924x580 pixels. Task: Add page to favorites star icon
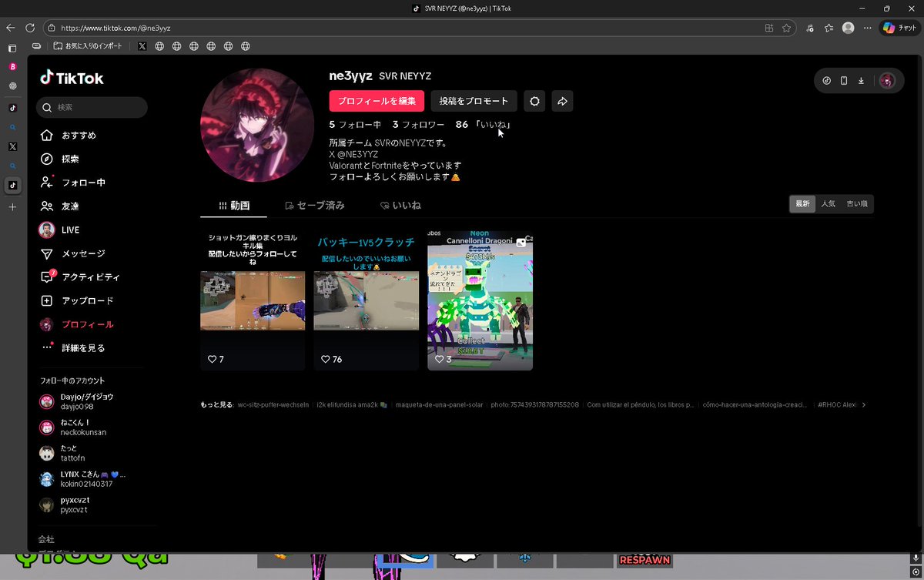[786, 28]
